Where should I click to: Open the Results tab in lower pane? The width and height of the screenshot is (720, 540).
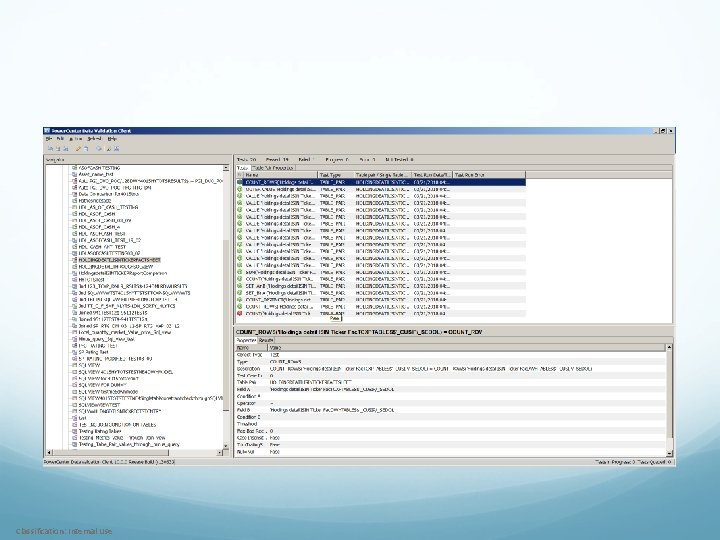[265, 340]
